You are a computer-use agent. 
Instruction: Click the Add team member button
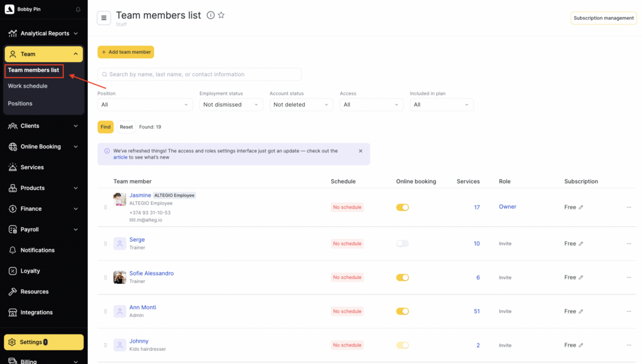(125, 52)
